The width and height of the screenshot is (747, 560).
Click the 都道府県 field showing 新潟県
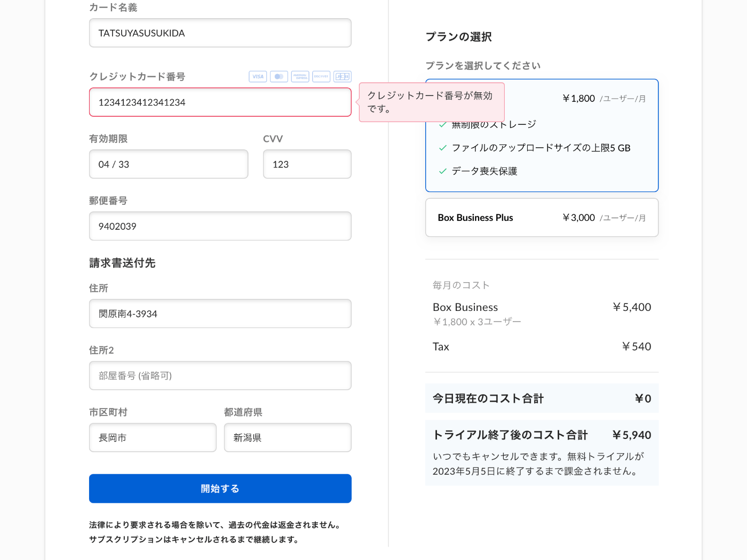click(x=288, y=438)
